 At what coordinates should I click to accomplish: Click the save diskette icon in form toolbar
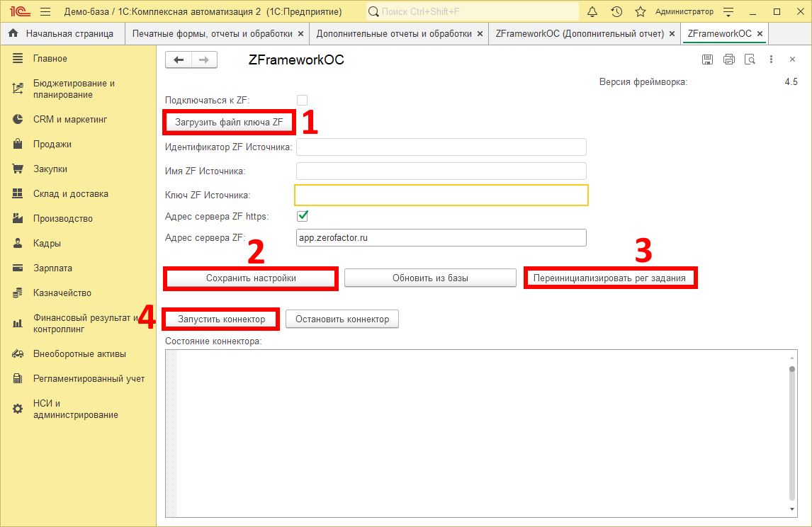tap(707, 60)
